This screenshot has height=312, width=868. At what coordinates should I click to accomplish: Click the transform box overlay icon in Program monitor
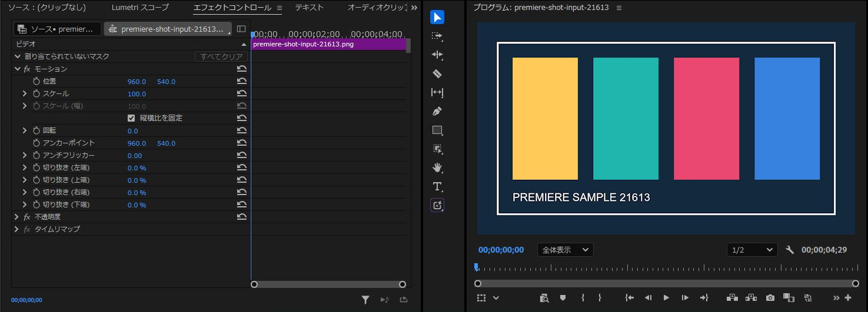(x=481, y=298)
